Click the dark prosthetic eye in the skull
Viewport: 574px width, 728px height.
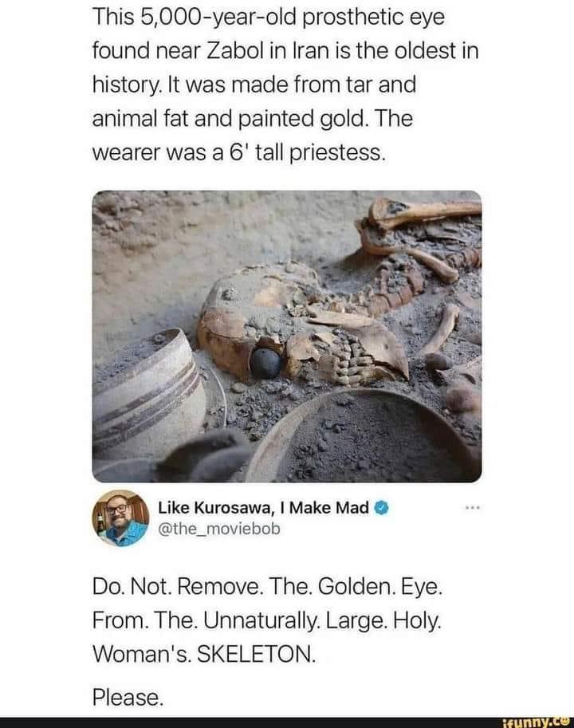[x=265, y=363]
